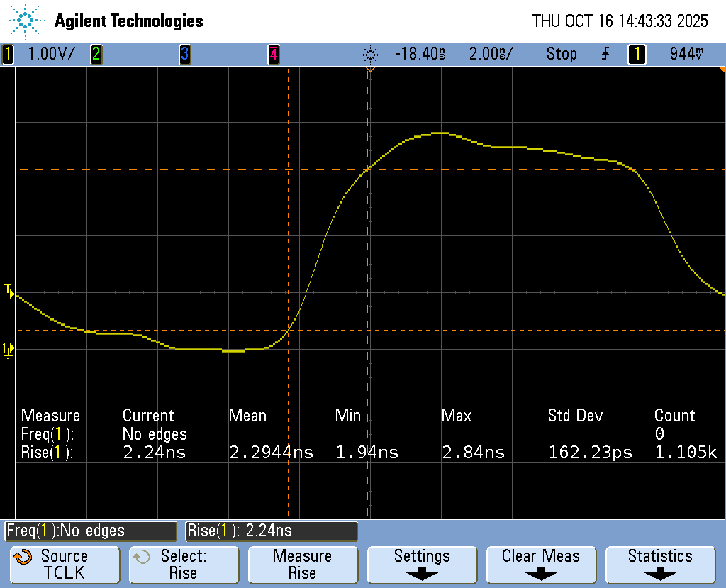
Task: Open the Select: Rise measurement softkey
Action: point(184,565)
